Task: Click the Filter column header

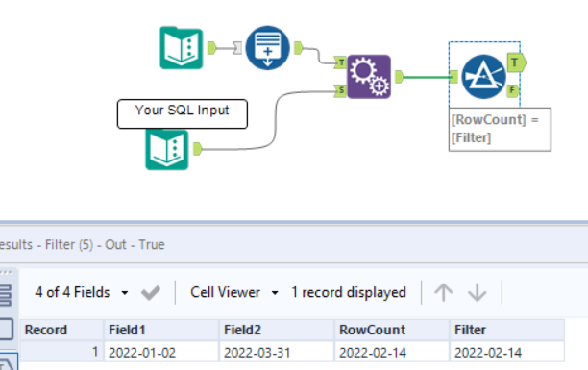Action: point(507,330)
